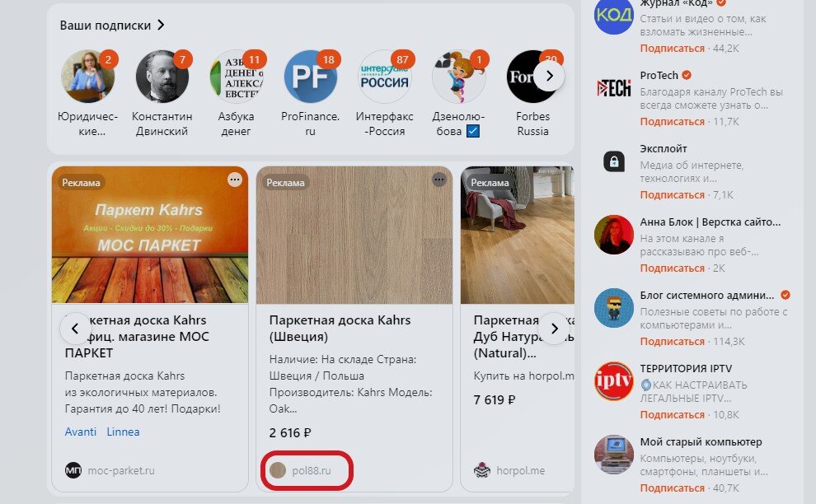Open Интерфакс-Россия channel avatar

tap(385, 77)
